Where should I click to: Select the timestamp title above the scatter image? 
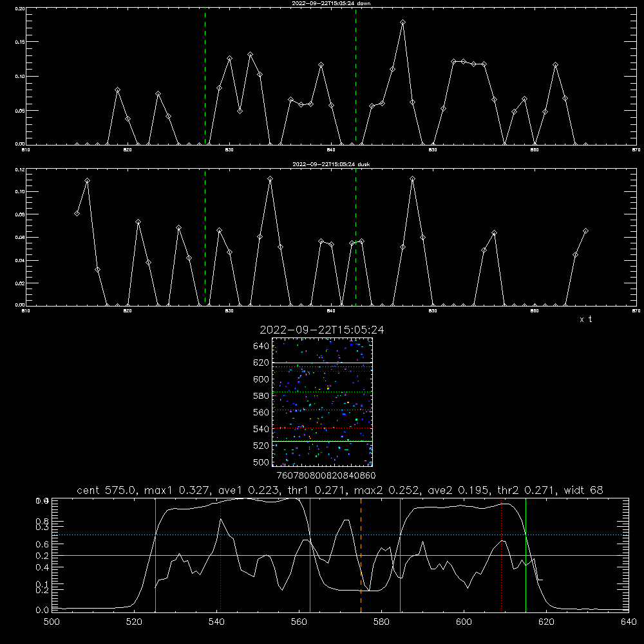pos(322,330)
